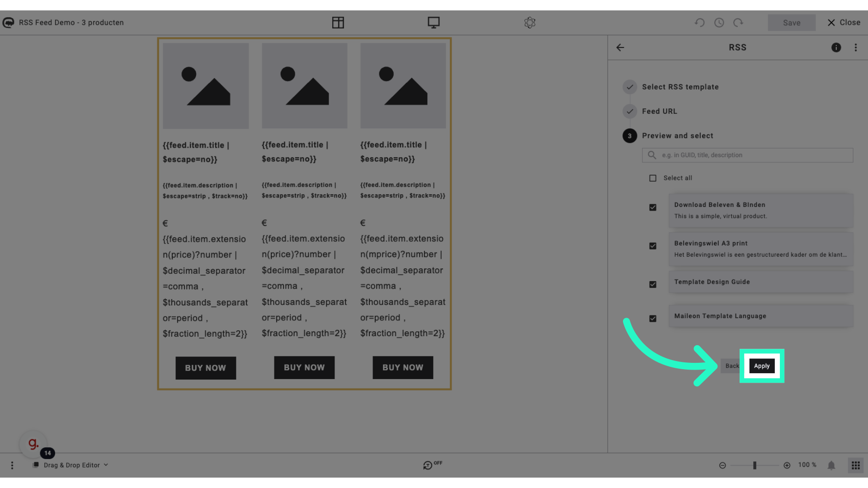
Task: Open RSS panel three-dot options menu
Action: (856, 47)
